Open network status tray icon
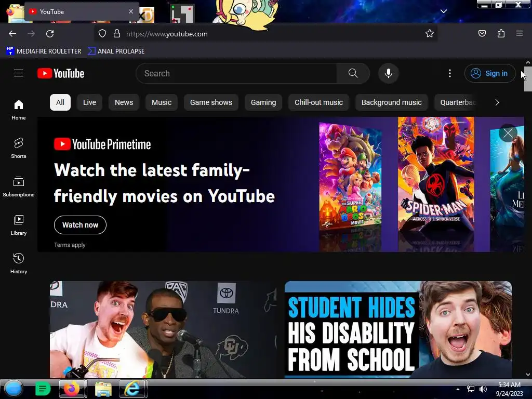The height and width of the screenshot is (399, 532). [x=471, y=389]
